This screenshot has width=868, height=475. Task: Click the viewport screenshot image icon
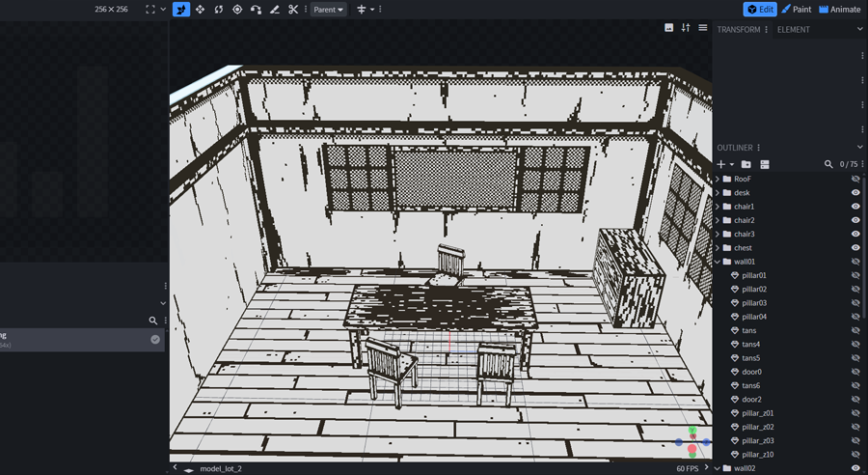coord(668,28)
